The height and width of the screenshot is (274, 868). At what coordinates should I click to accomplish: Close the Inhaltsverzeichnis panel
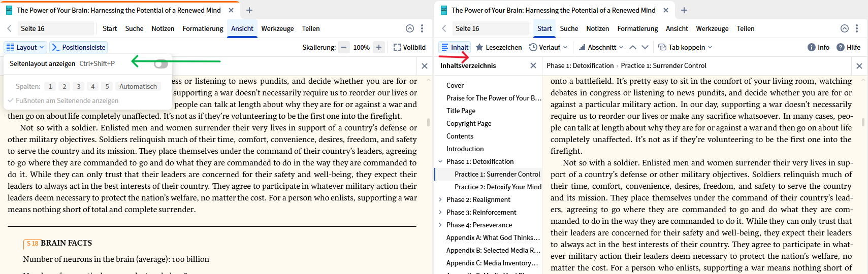[x=533, y=65]
